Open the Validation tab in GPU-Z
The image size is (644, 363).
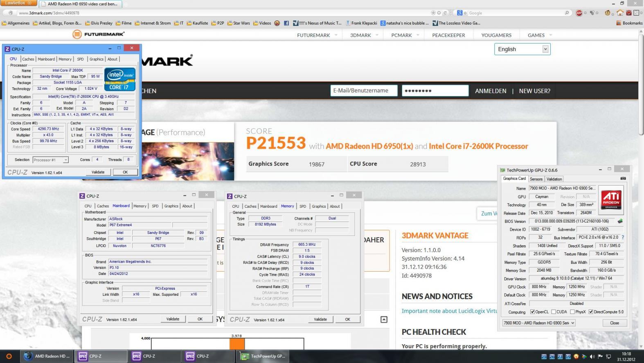(554, 179)
